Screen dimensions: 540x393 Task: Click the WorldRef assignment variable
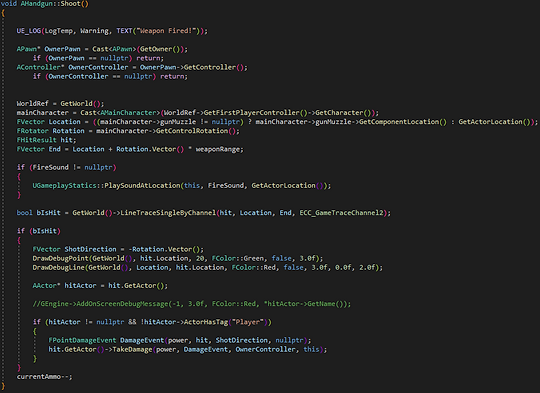(32, 104)
